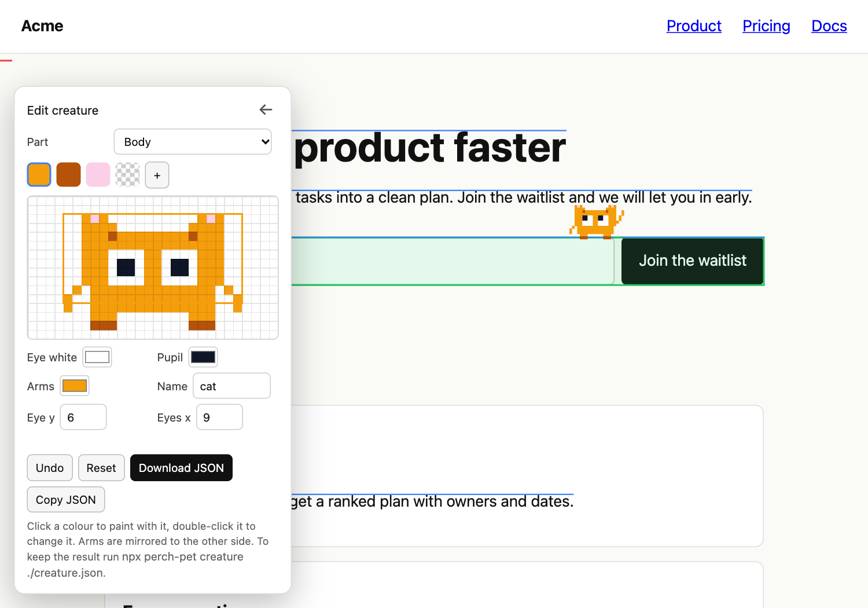Select the orange body colour swatch

[39, 175]
